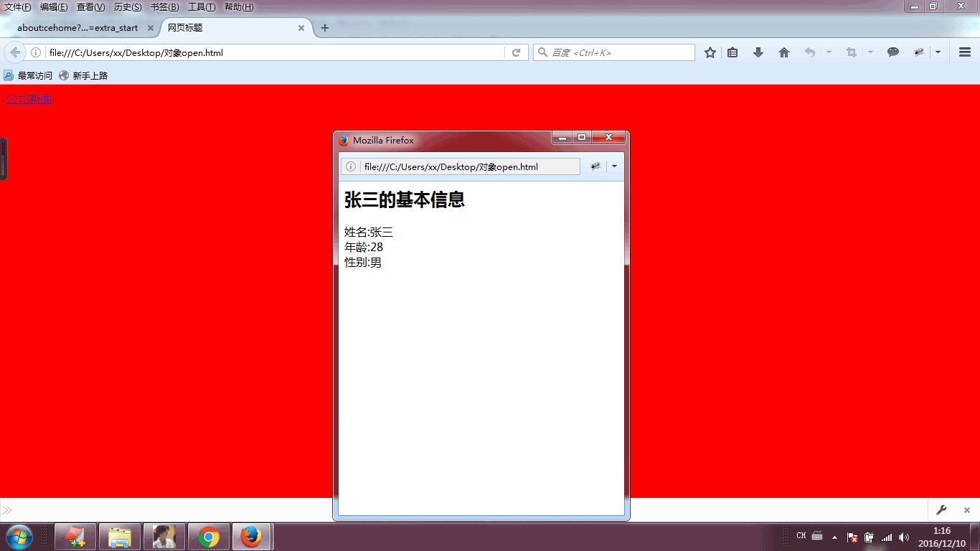
Task: Open the chat bubble icon
Action: click(x=893, y=52)
